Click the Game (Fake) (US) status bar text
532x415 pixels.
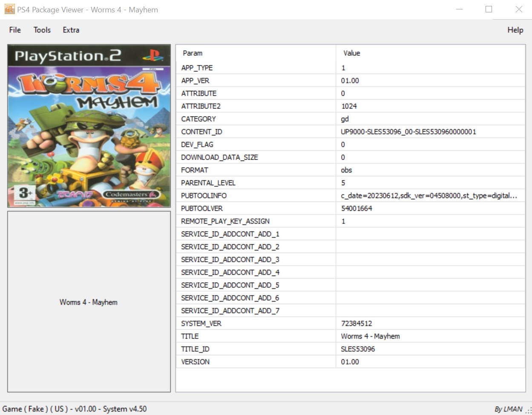(75, 409)
